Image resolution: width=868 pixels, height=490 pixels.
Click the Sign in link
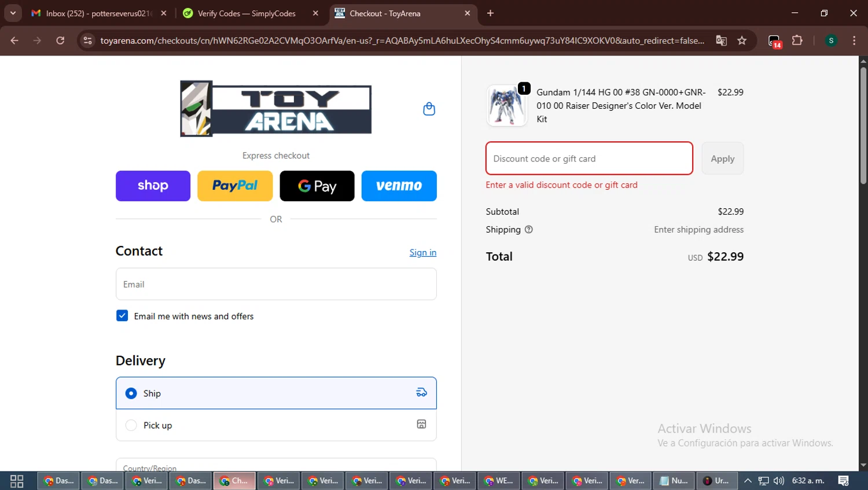[x=423, y=252]
